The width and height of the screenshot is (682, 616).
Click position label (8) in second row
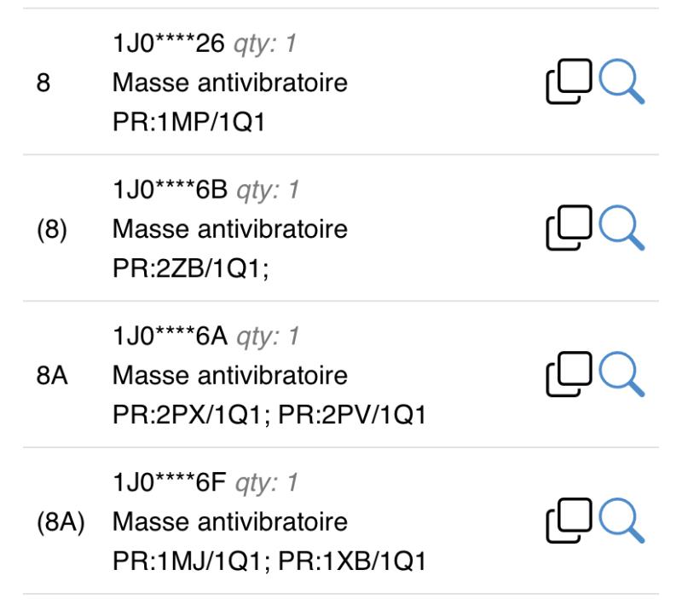[x=52, y=229]
